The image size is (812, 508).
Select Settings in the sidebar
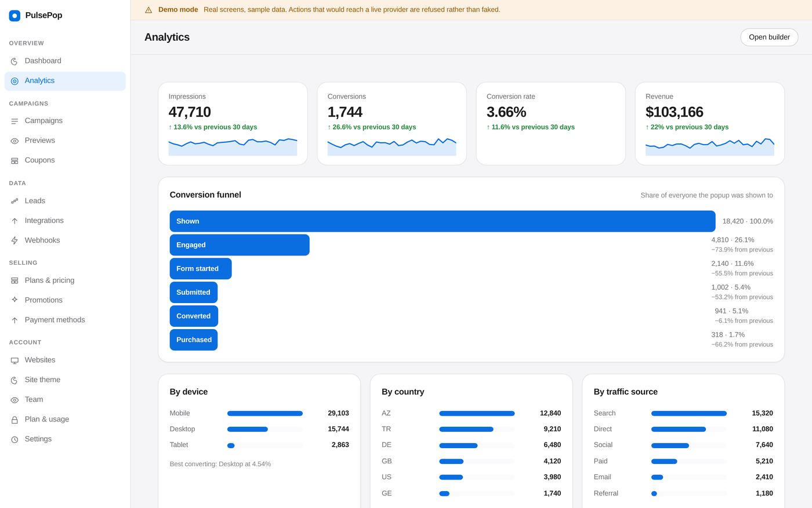(65, 439)
